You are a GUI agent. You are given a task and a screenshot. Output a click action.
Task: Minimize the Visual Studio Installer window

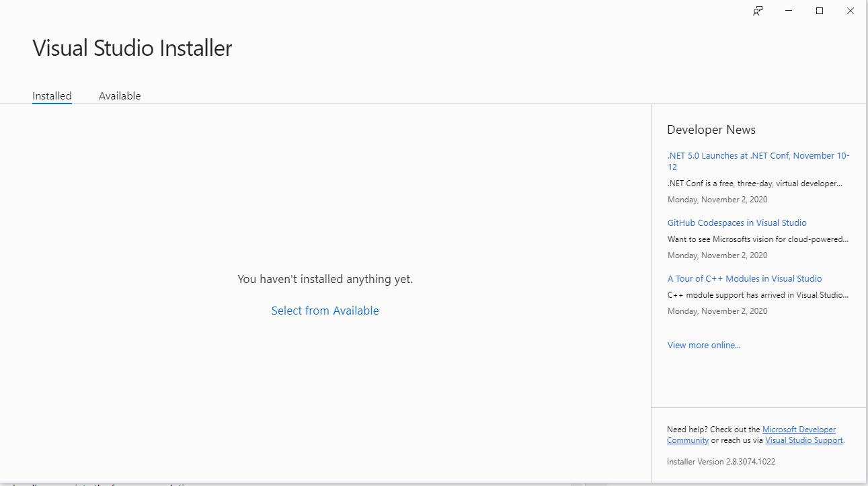pyautogui.click(x=789, y=11)
